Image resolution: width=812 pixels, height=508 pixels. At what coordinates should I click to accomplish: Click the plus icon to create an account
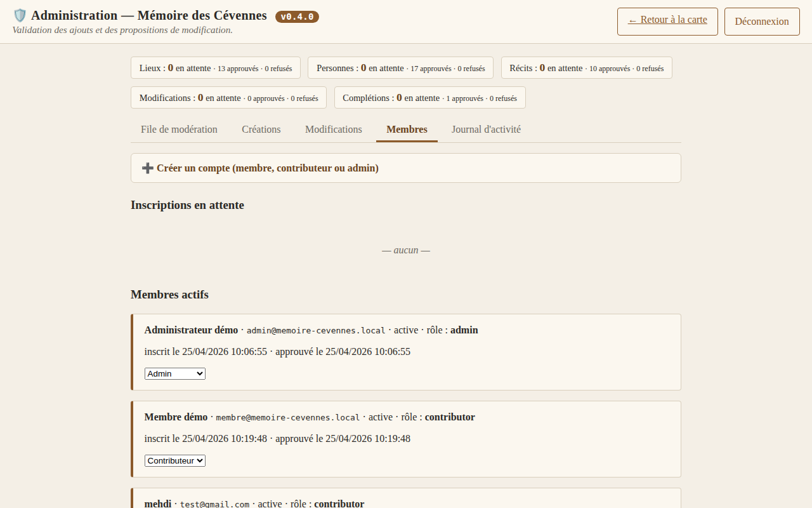tap(147, 168)
